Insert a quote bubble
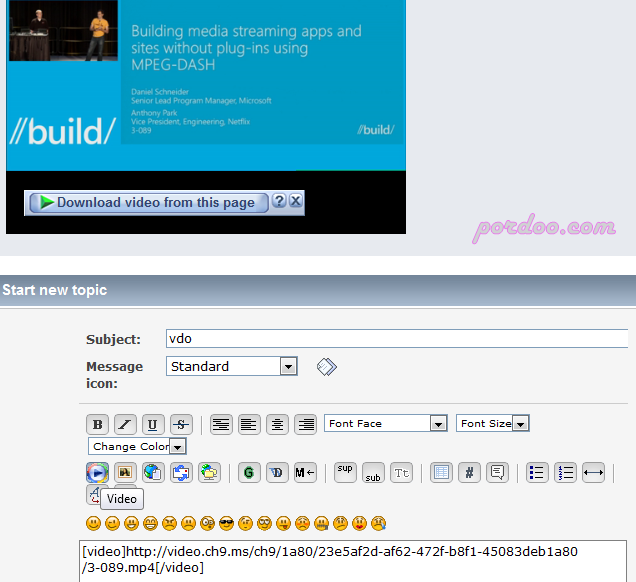 pos(497,472)
